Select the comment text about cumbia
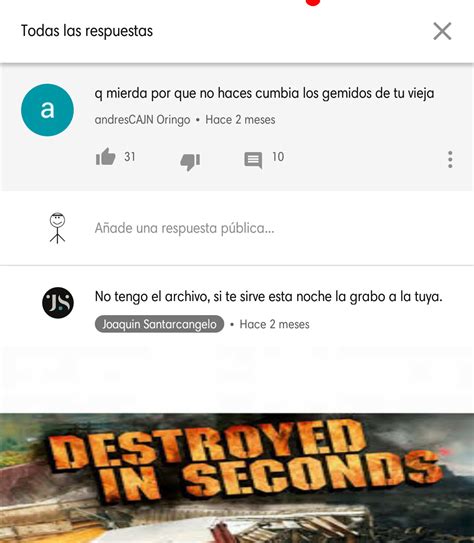This screenshot has height=543, width=474. 264,93
